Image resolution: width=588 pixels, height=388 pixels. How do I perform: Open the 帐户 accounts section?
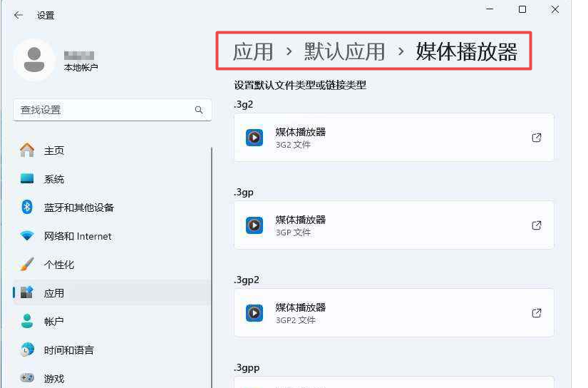pos(110,322)
